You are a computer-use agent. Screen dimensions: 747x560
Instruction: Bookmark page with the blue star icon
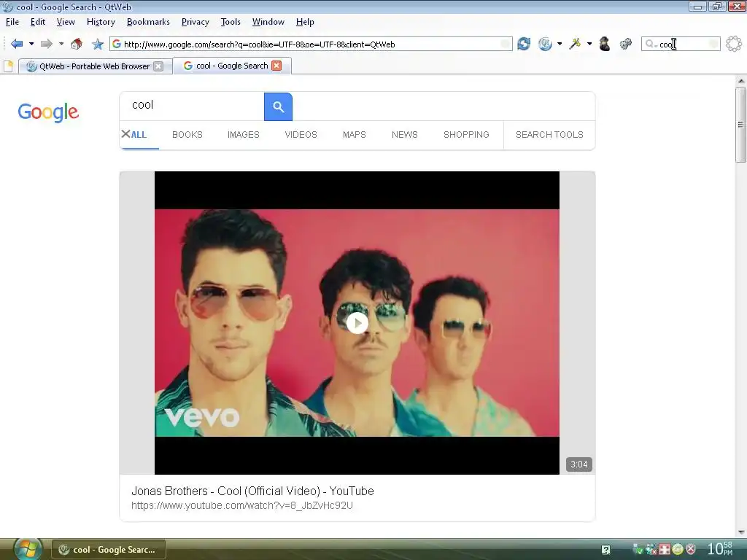coord(98,44)
